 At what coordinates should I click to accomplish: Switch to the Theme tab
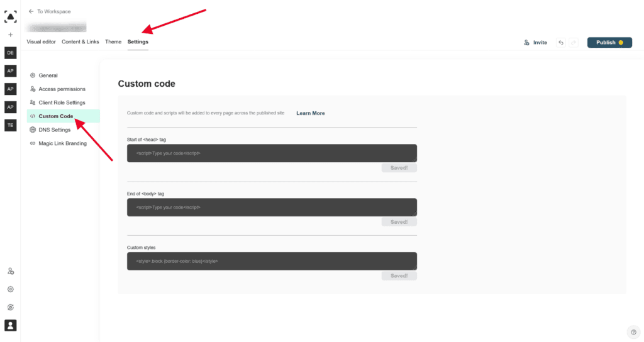(113, 42)
